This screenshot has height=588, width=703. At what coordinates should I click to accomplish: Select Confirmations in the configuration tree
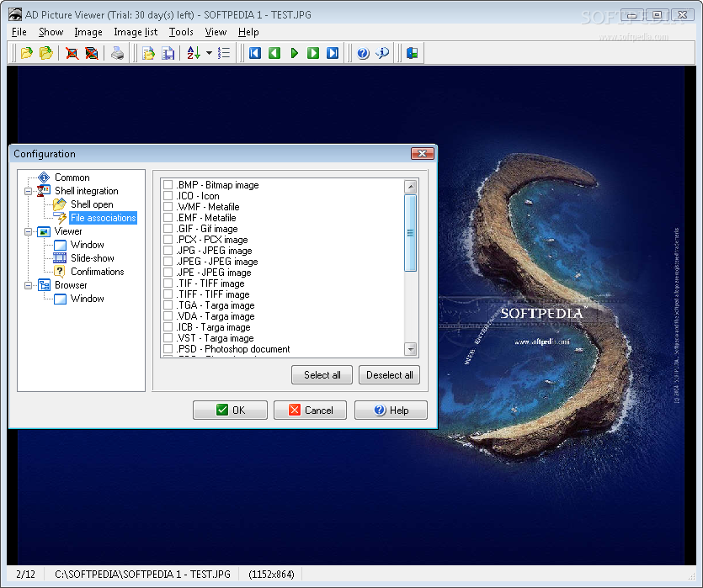point(98,272)
